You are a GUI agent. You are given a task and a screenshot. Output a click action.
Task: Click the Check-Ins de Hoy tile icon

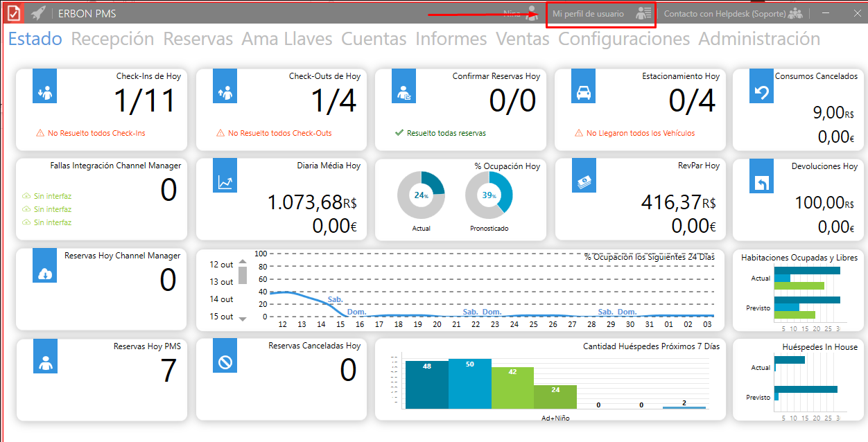(x=44, y=91)
